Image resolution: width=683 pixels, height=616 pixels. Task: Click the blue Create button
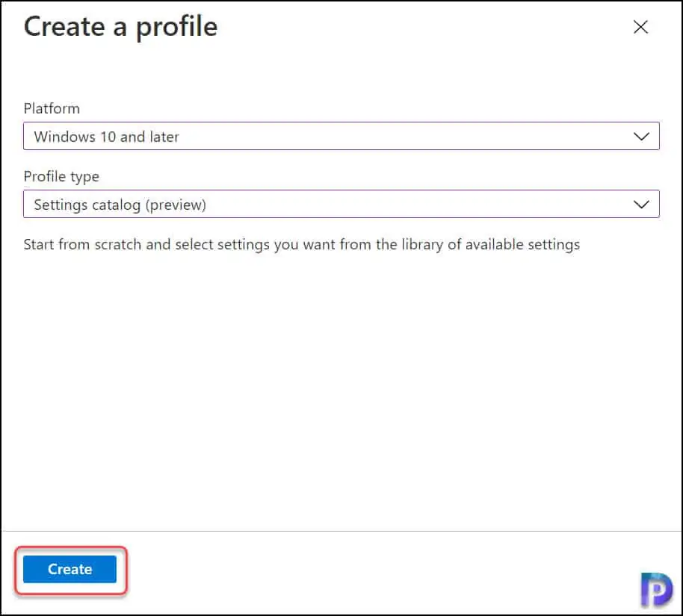pyautogui.click(x=69, y=568)
